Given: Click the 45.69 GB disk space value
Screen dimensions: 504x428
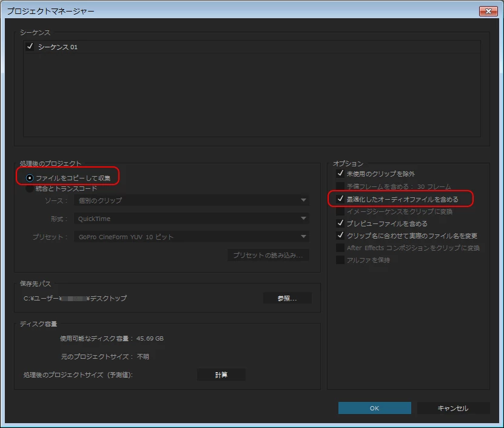Looking at the screenshot, I should (x=150, y=339).
